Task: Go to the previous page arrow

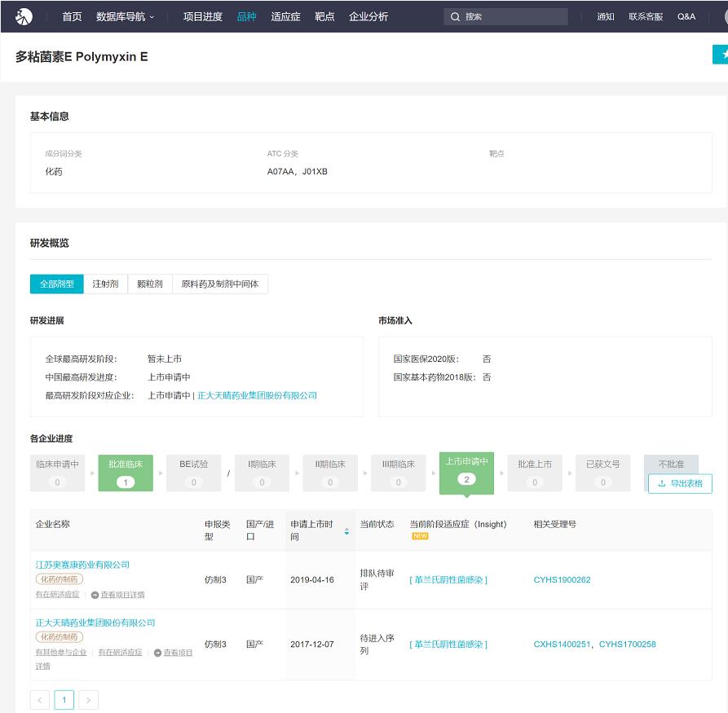Action: 40,699
